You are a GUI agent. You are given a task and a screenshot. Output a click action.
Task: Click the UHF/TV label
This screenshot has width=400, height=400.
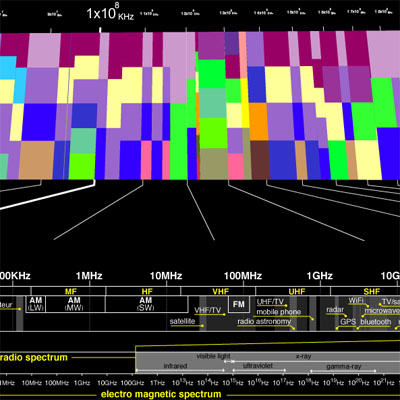point(270,302)
